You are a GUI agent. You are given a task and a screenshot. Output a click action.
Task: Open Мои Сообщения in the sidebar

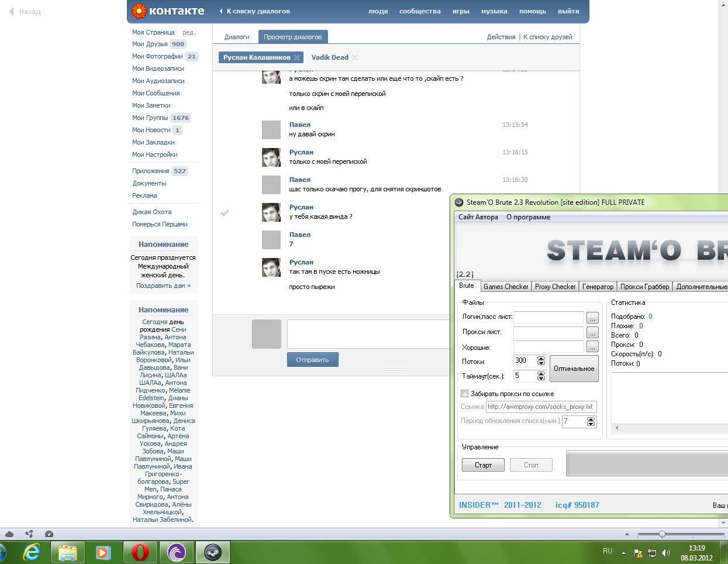tap(156, 93)
